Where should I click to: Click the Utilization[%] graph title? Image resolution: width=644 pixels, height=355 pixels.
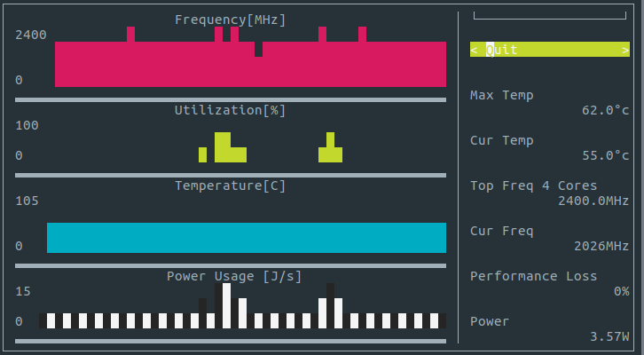(231, 110)
